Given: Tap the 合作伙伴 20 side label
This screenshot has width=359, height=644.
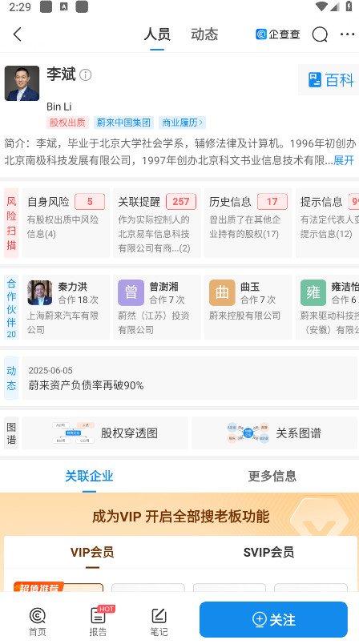Looking at the screenshot, I should [x=11, y=308].
